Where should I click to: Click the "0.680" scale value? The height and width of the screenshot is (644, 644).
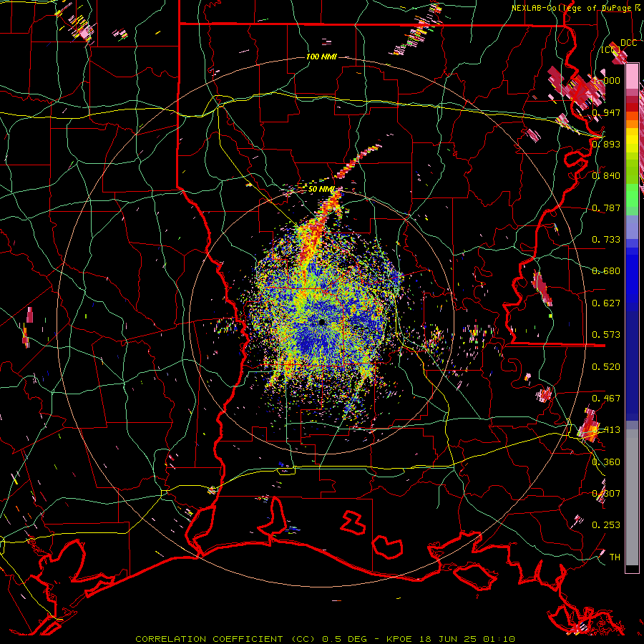(606, 271)
